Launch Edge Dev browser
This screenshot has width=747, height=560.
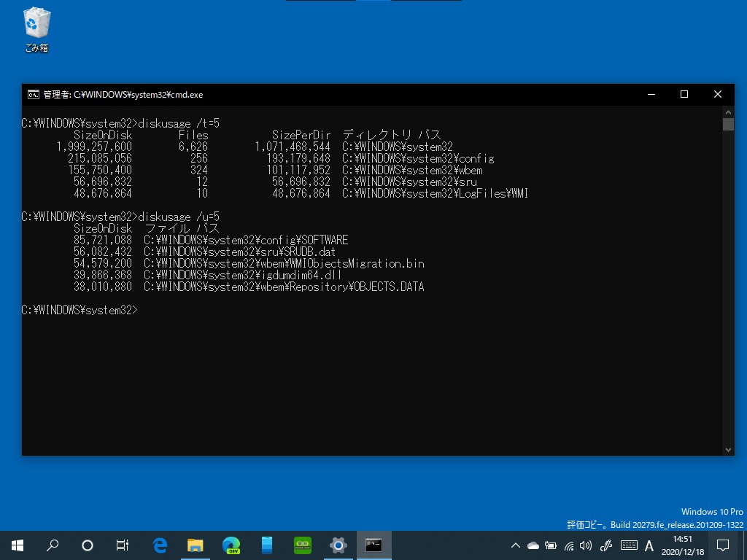click(x=231, y=545)
